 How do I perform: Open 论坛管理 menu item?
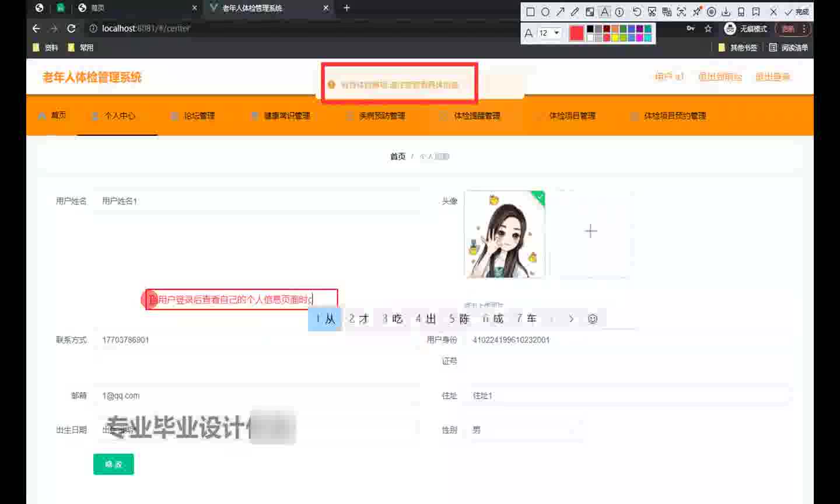[x=193, y=116]
